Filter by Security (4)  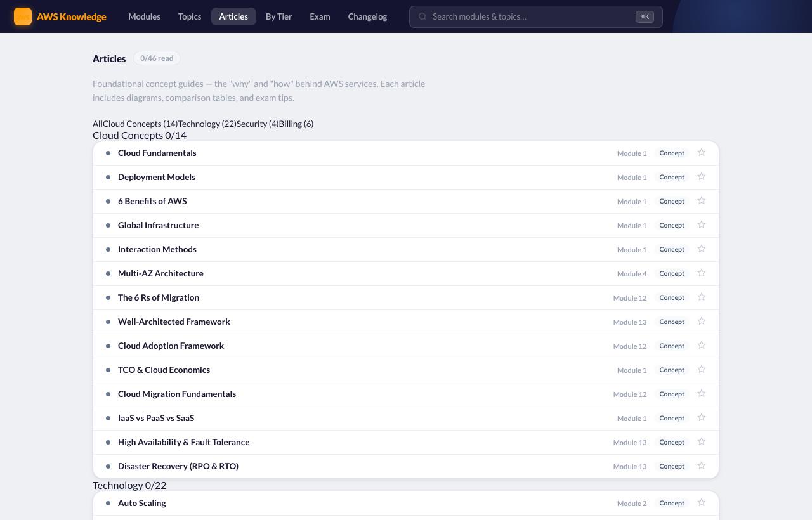point(258,124)
